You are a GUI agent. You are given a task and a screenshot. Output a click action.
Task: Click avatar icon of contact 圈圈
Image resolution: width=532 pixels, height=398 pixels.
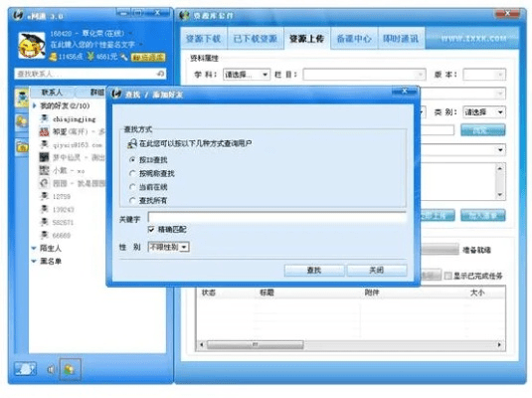point(44,183)
